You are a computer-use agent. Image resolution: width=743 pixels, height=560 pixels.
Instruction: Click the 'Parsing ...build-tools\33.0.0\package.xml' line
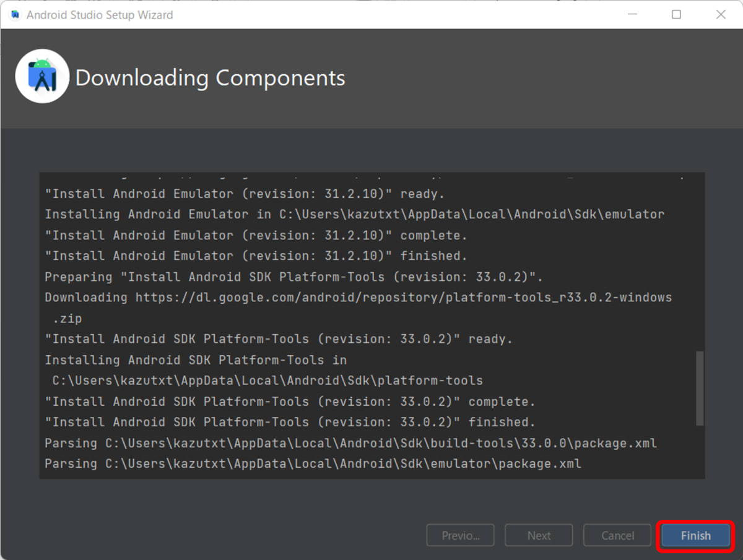350,443
